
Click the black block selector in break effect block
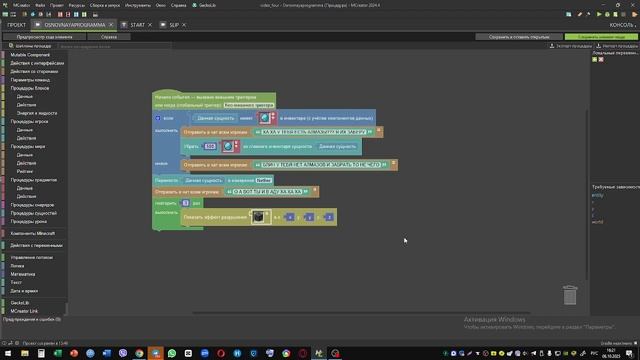click(258, 217)
